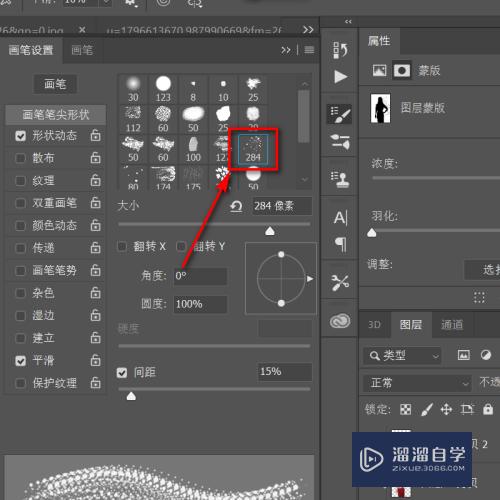Image resolution: width=500 pixels, height=500 pixels.
Task: Open the Brushes panel icon
Action: [339, 142]
